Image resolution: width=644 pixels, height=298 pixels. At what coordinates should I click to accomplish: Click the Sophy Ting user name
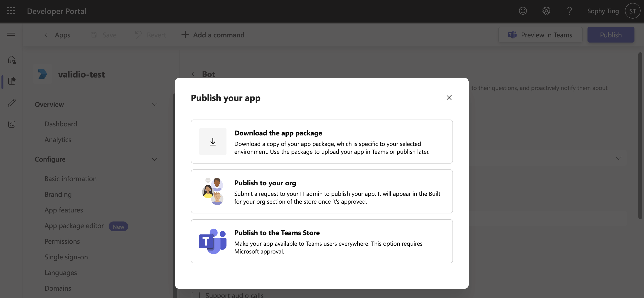click(603, 11)
